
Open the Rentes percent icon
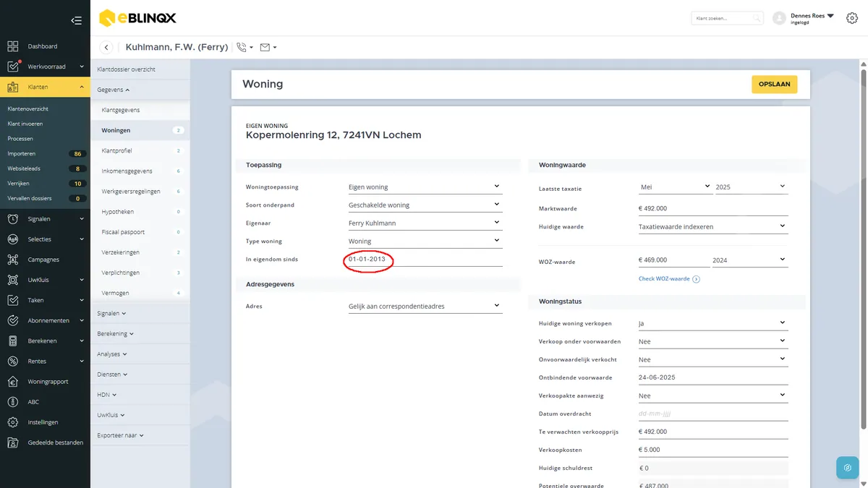point(13,361)
